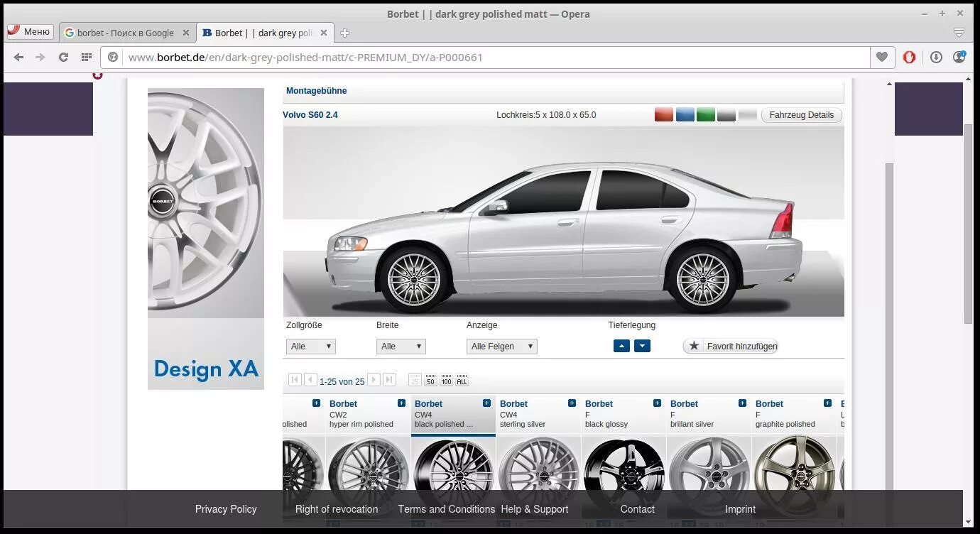Show 50 wheels per page

430,381
